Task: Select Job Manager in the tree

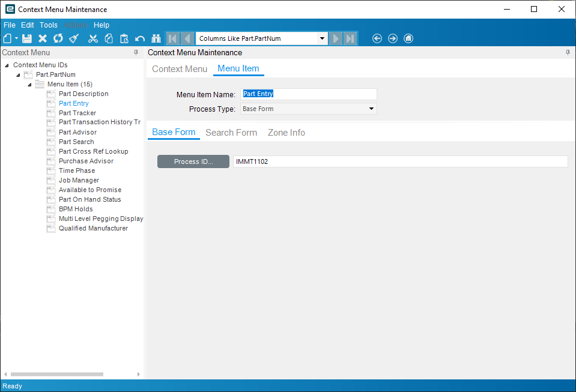Action: pyautogui.click(x=79, y=180)
